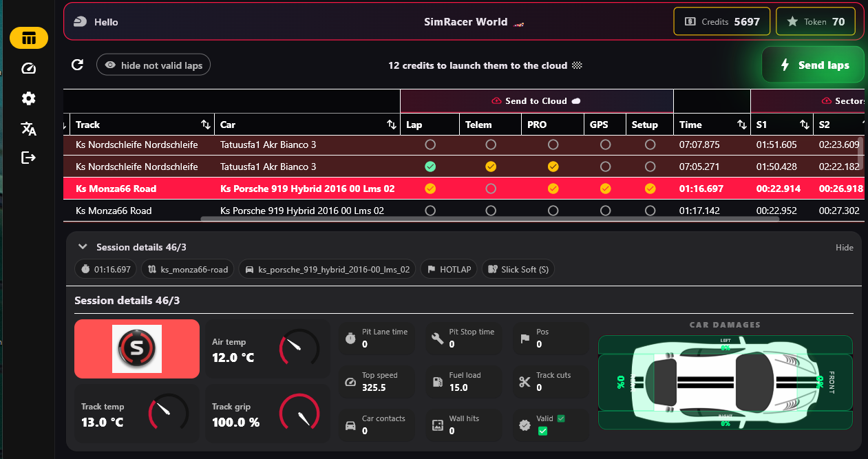
Task: Click Hide link in session details
Action: click(844, 248)
